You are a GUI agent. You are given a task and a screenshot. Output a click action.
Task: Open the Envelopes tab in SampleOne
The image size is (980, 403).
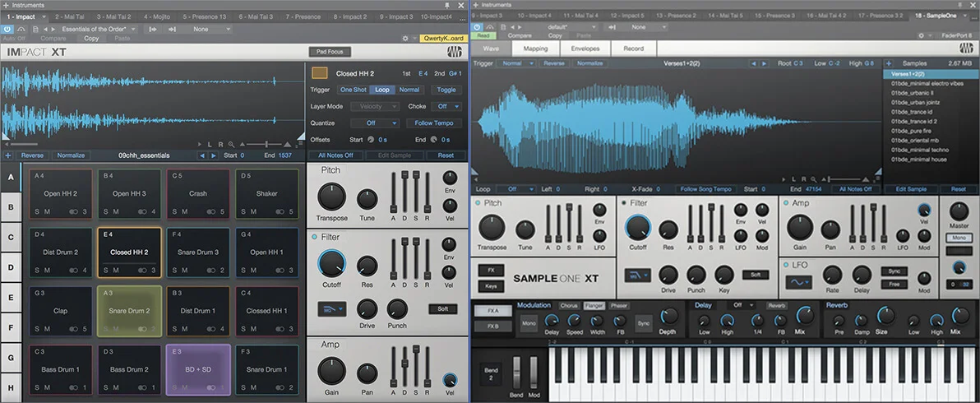[585, 48]
